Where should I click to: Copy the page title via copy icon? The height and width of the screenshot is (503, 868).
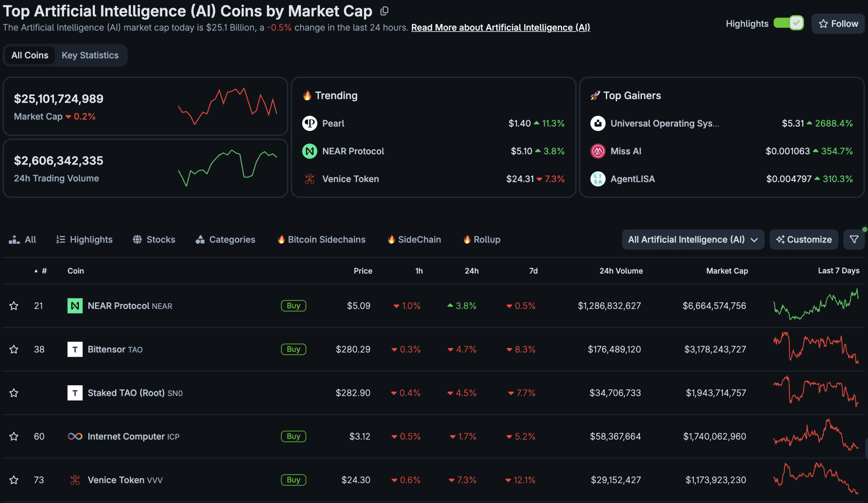click(384, 11)
